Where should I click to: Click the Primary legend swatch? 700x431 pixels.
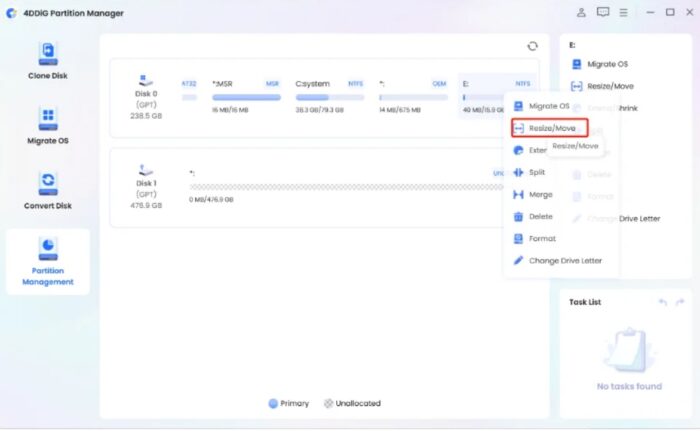[273, 404]
